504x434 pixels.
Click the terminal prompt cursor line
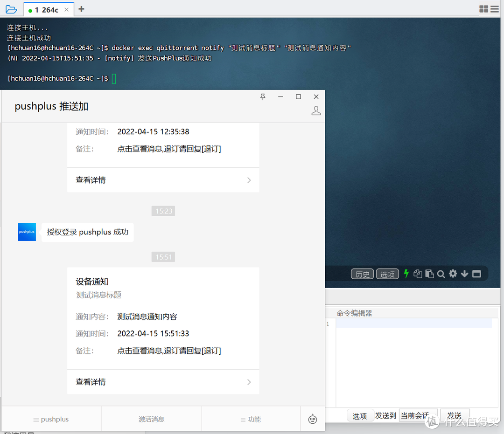click(62, 79)
